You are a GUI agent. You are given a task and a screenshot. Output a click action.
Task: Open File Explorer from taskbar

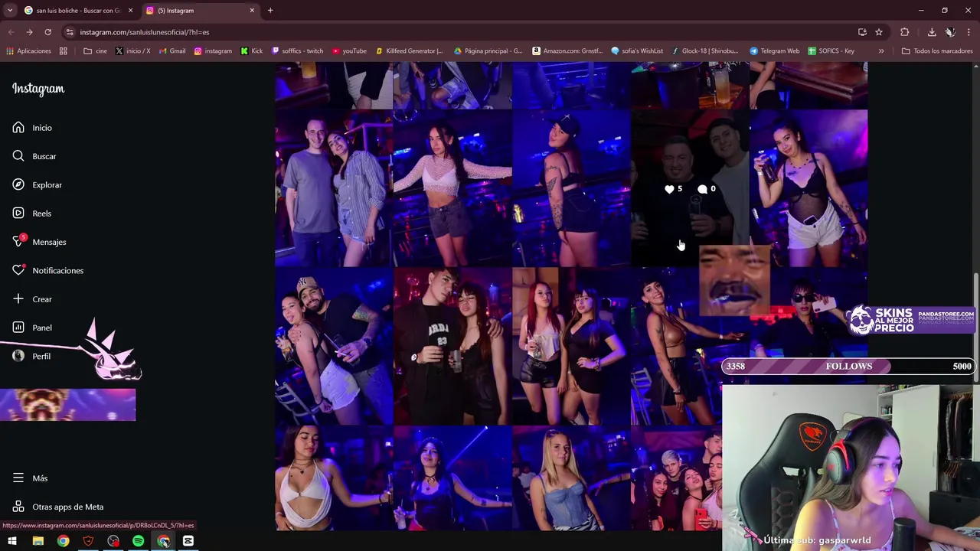point(38,541)
